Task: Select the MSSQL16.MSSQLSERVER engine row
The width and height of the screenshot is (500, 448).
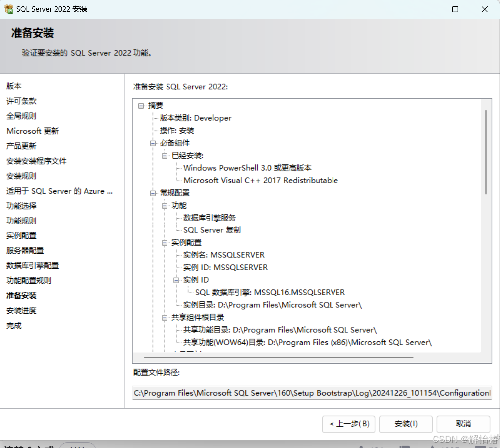Action: pyautogui.click(x=270, y=293)
